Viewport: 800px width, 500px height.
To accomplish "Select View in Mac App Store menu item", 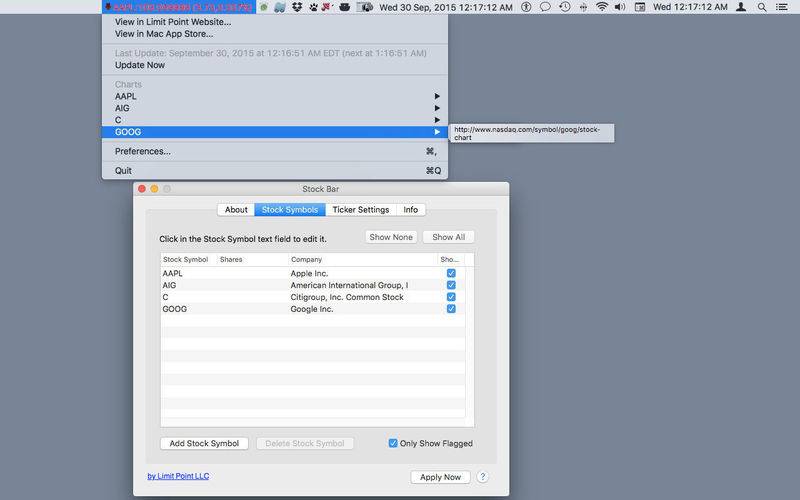I will tap(275, 34).
